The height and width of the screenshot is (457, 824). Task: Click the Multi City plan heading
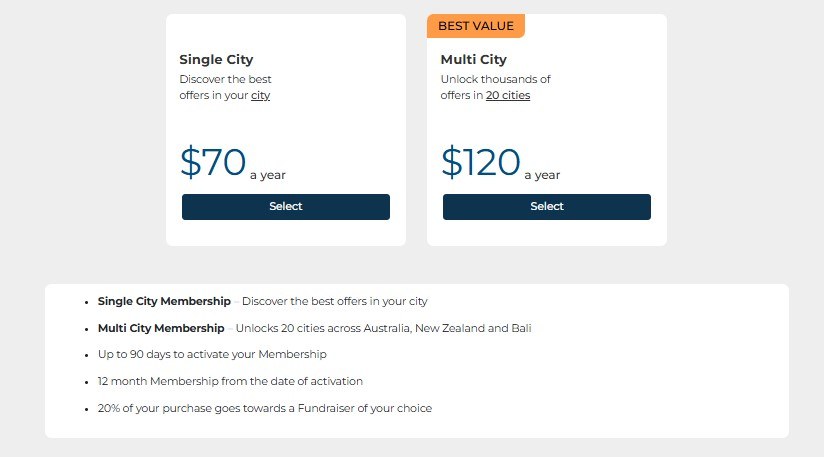(x=473, y=60)
